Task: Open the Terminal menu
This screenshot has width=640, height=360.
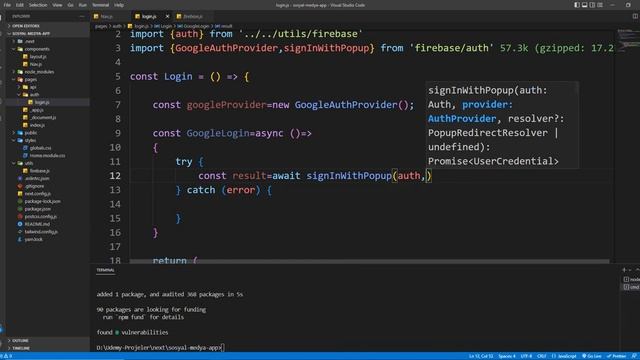Action: [100, 5]
